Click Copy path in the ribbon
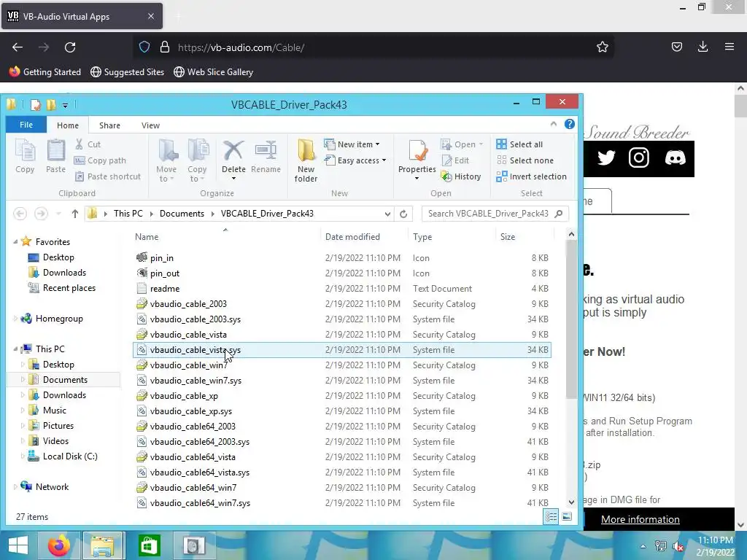Screen dimensions: 747x560 pos(101,160)
